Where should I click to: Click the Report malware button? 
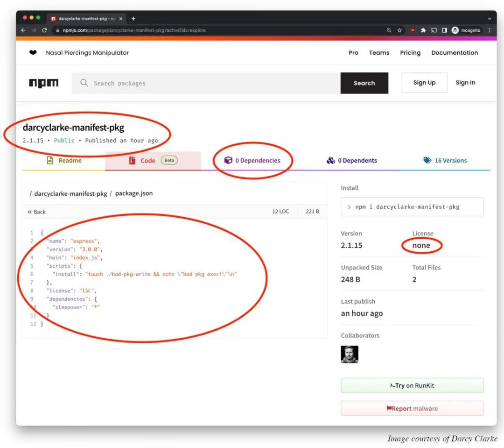coord(412,409)
